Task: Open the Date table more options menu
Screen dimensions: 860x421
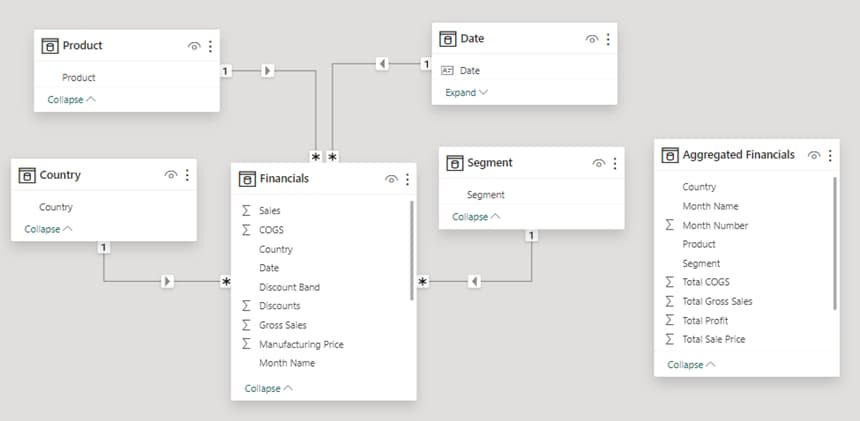Action: click(x=608, y=39)
